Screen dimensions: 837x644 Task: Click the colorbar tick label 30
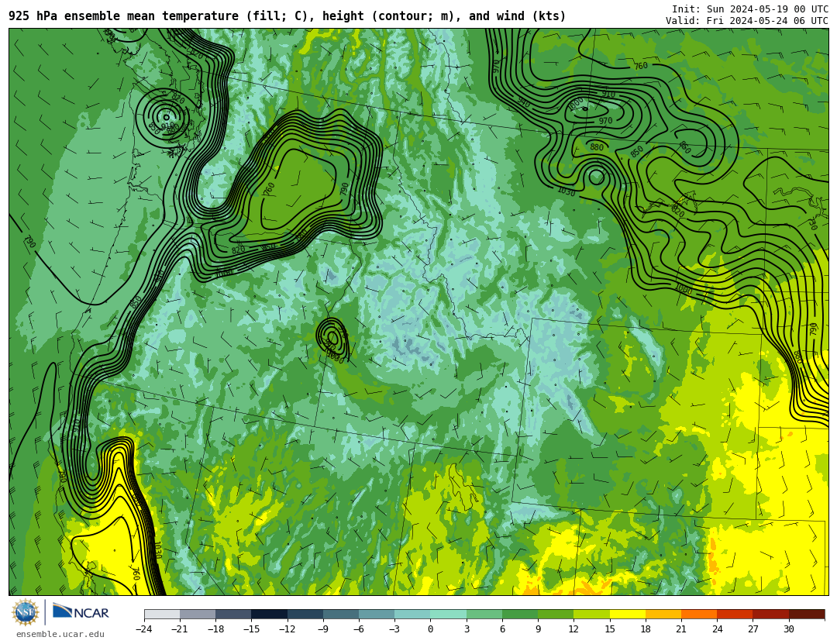tap(788, 629)
